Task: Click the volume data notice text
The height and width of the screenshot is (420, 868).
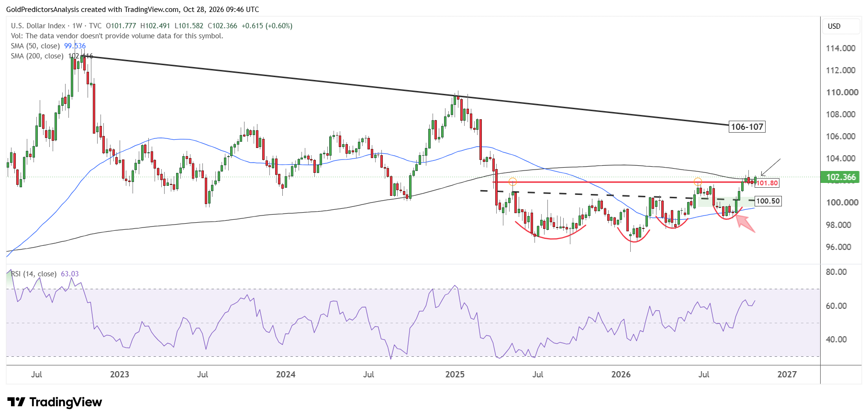Action: point(117,36)
